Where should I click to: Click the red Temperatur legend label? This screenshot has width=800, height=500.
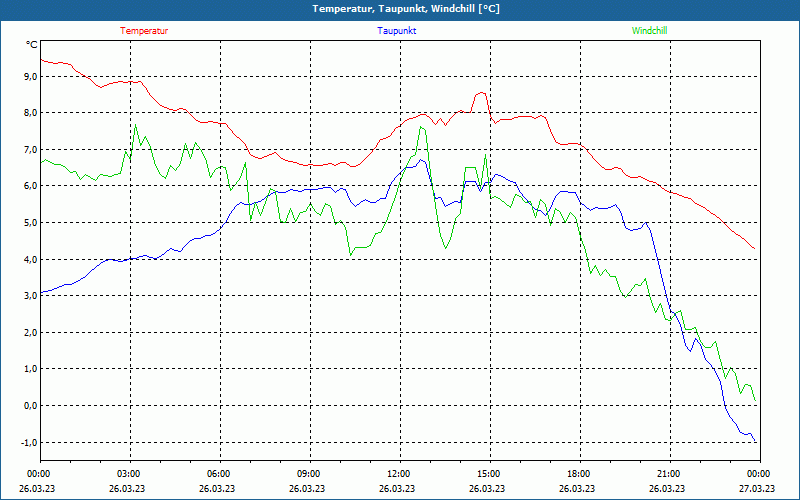pos(144,31)
